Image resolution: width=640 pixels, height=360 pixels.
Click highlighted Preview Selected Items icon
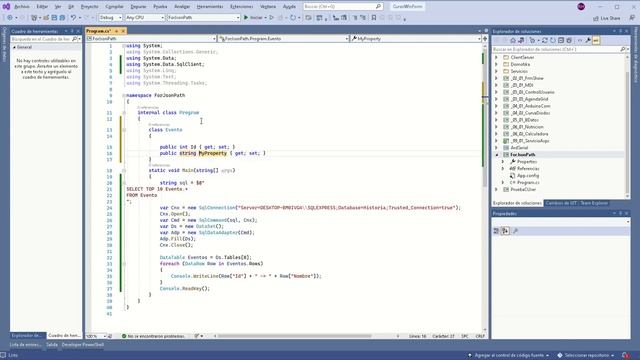coord(596,40)
